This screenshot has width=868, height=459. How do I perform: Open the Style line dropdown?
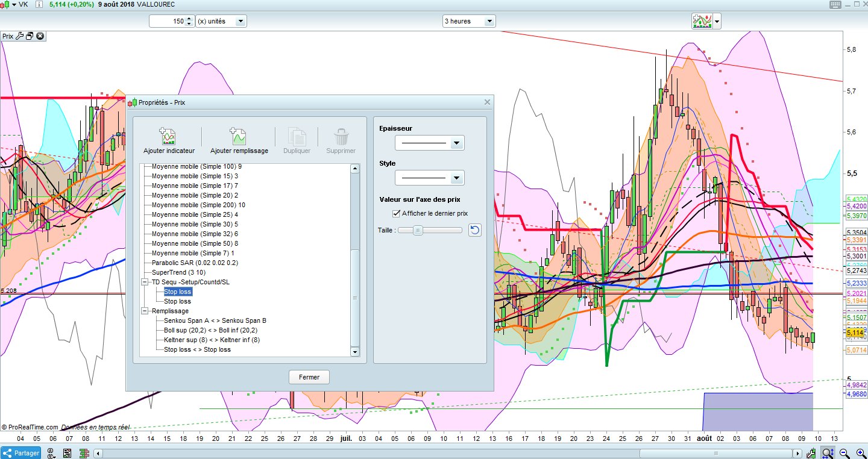pos(456,178)
